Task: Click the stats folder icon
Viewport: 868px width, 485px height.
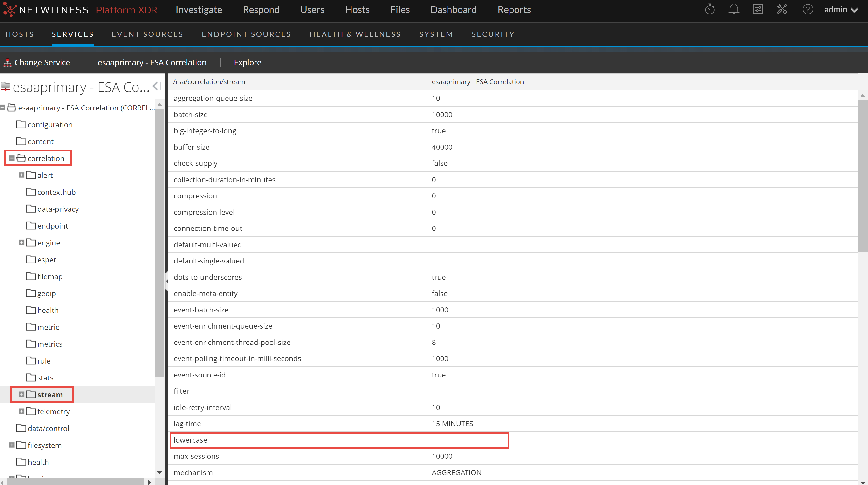Action: pyautogui.click(x=31, y=377)
